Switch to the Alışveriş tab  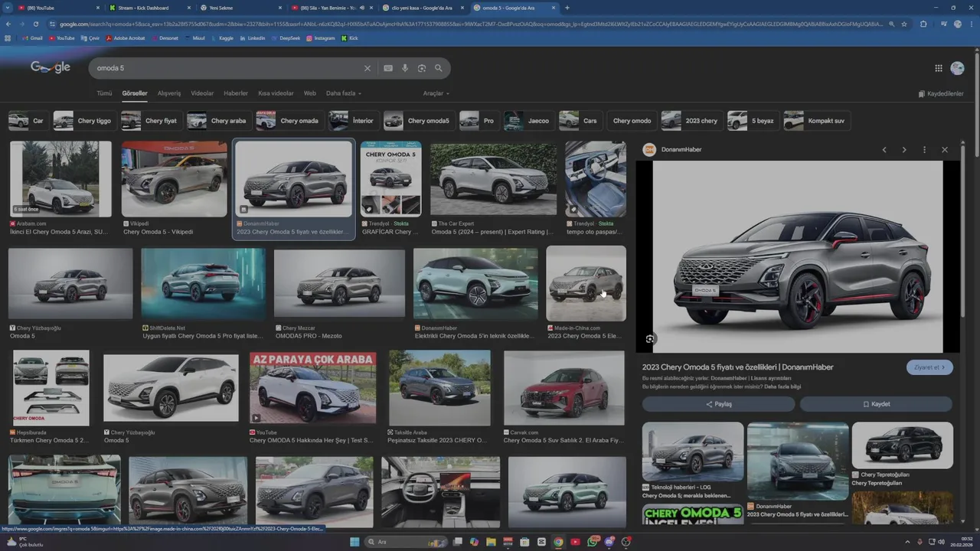point(169,93)
